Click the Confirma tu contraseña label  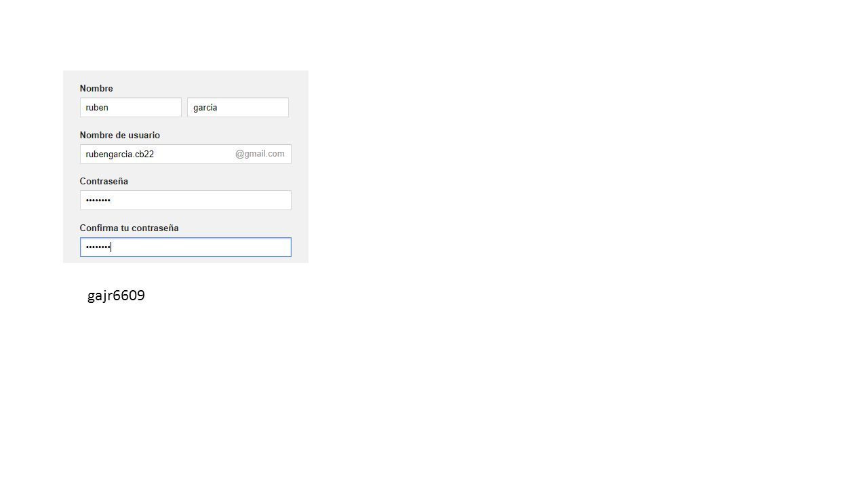129,228
